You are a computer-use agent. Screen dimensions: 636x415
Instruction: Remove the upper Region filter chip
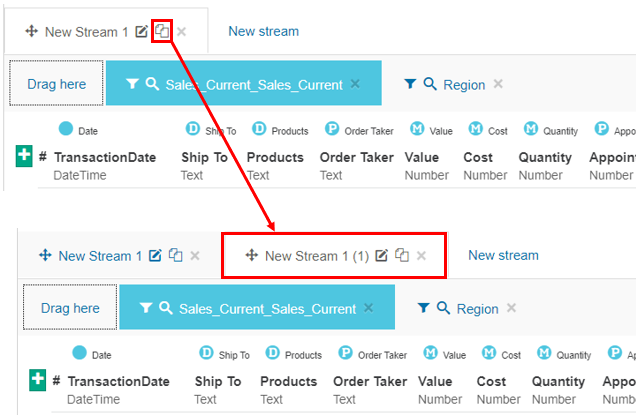click(498, 84)
